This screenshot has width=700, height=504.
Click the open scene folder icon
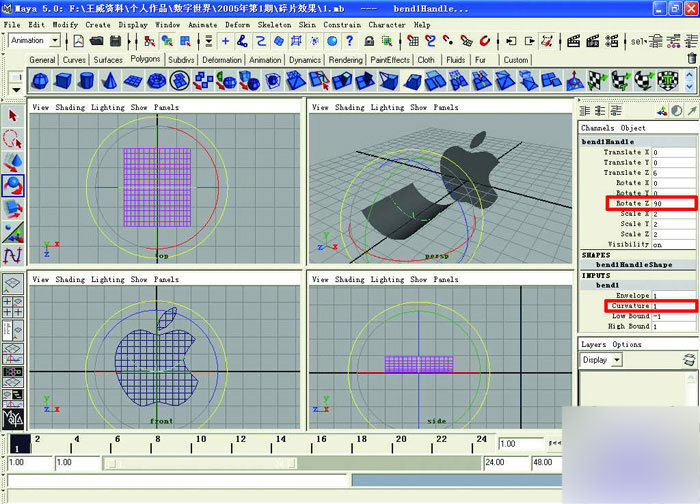coord(96,41)
